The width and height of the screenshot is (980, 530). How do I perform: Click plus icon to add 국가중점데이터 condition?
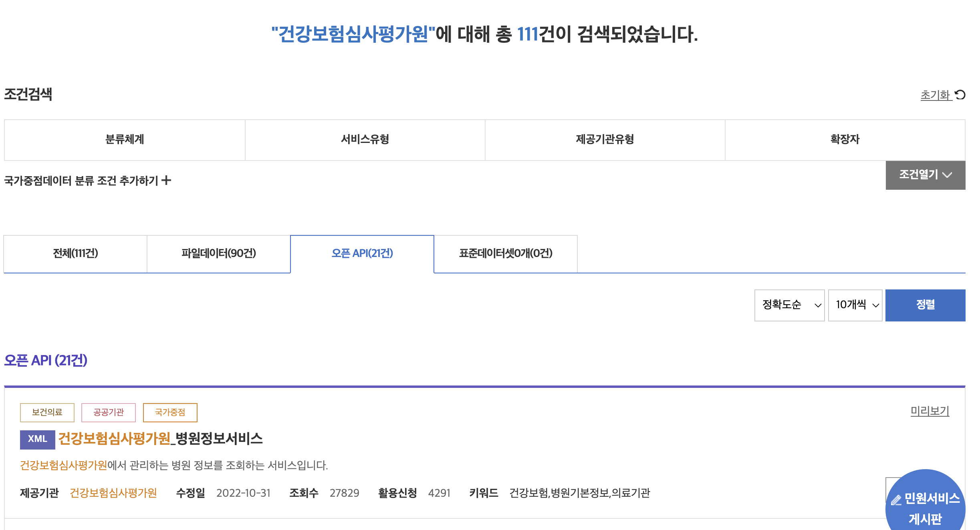click(x=166, y=181)
